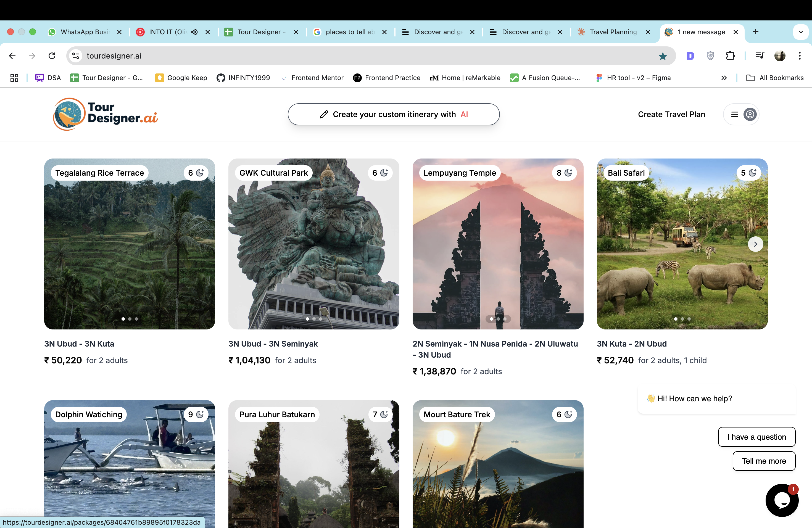Viewport: 812px width, 528px height.
Task: Open the Frontend Mentor bookmark
Action: coord(312,78)
